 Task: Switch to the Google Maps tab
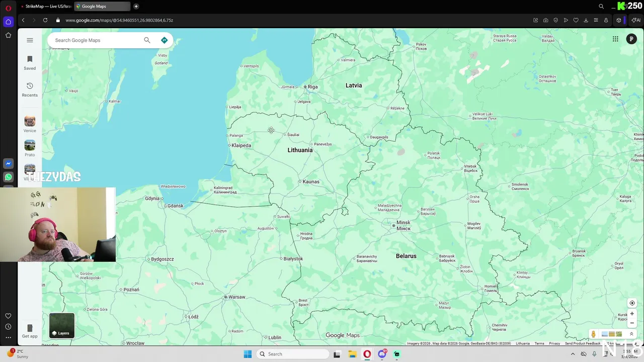[x=102, y=6]
